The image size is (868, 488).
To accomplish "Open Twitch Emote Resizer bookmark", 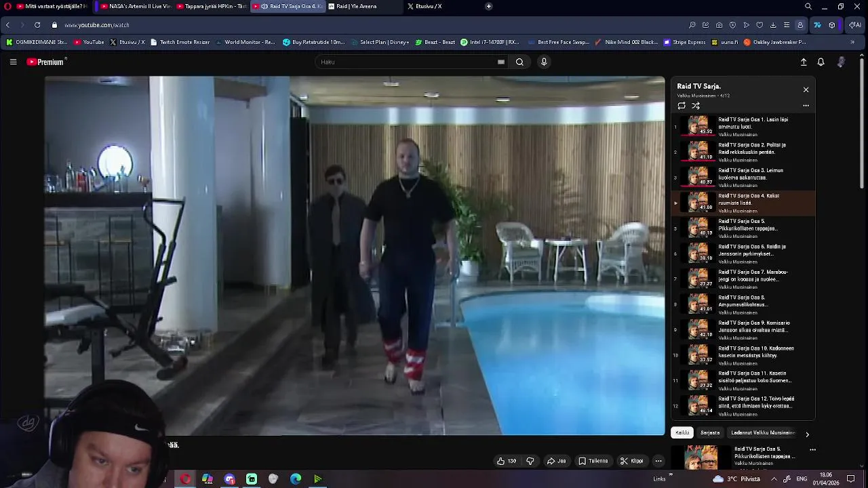I will (x=180, y=42).
